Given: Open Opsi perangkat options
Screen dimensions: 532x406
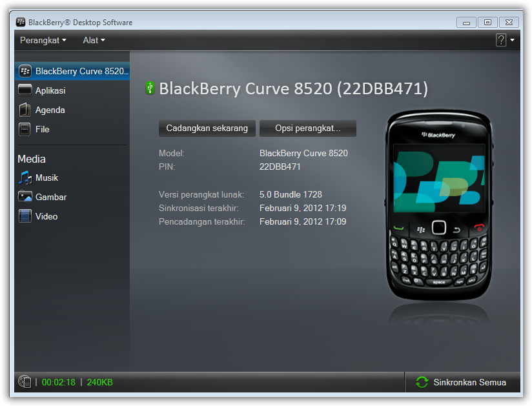Looking at the screenshot, I should [308, 128].
